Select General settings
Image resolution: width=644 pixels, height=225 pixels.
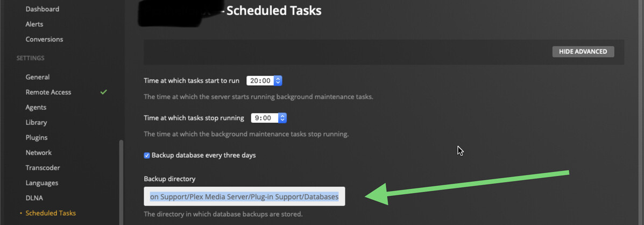(x=38, y=77)
